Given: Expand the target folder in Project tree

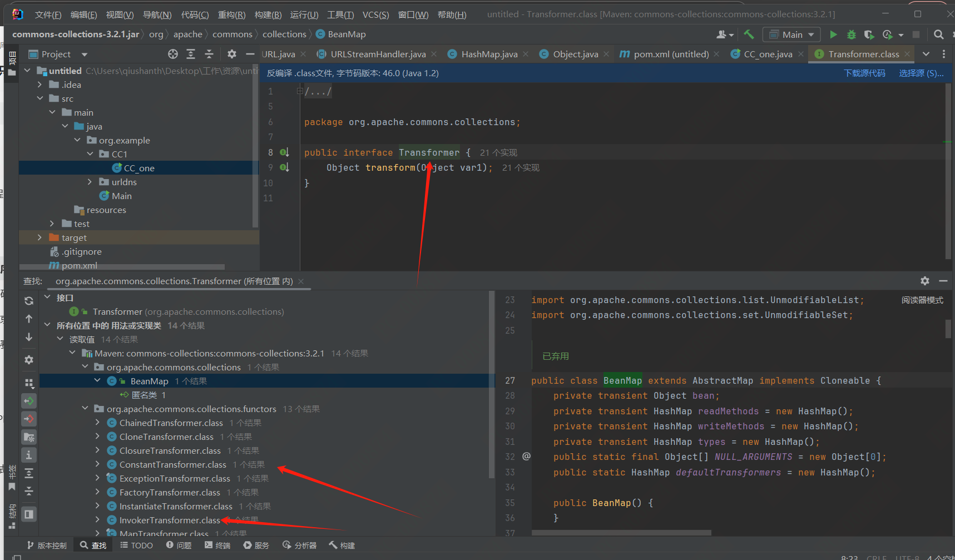Looking at the screenshot, I should (x=39, y=237).
